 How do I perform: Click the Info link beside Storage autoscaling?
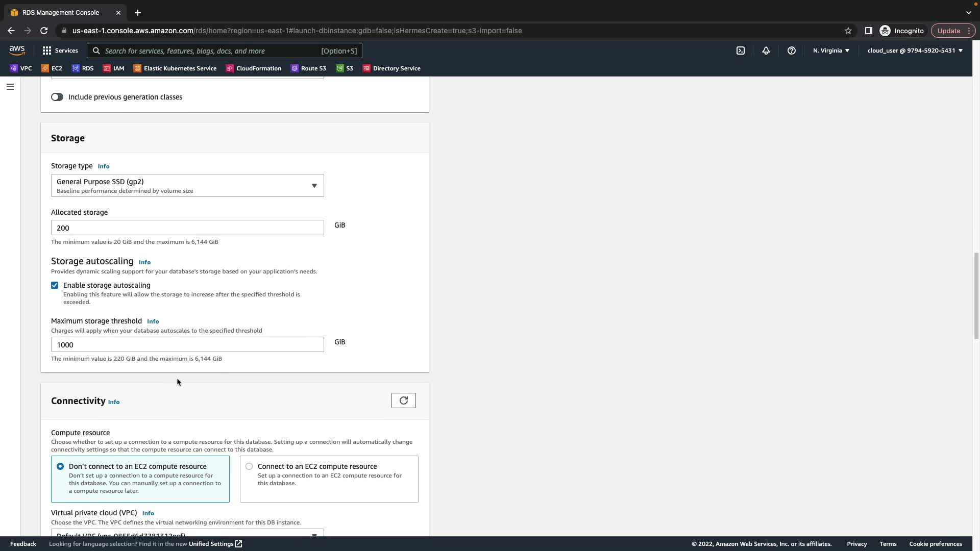(144, 262)
